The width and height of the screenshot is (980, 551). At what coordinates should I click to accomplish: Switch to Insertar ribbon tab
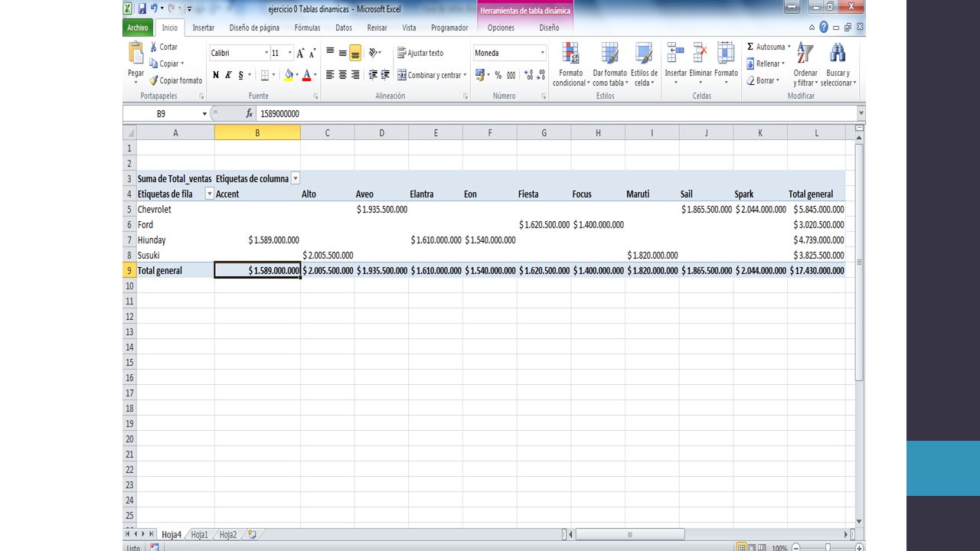[x=203, y=28]
